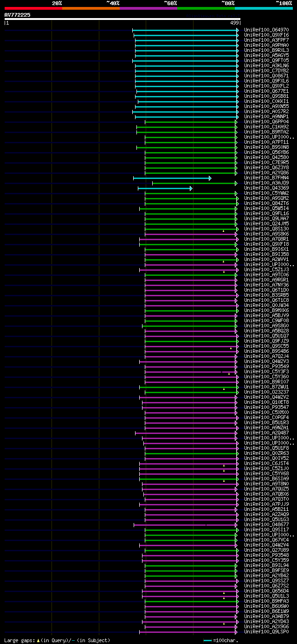Click the UniRef100_B9MTA2 hit label
The image size is (297, 644).
[266, 132]
